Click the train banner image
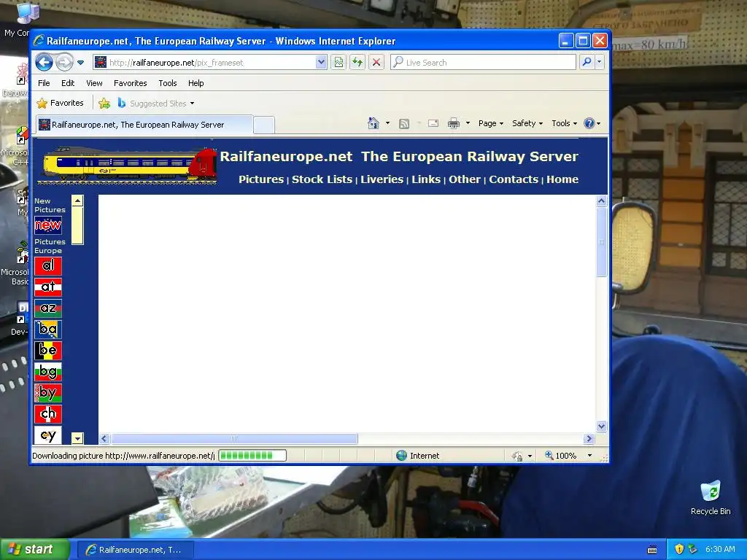Viewport: 747px width, 560px height. coord(128,166)
